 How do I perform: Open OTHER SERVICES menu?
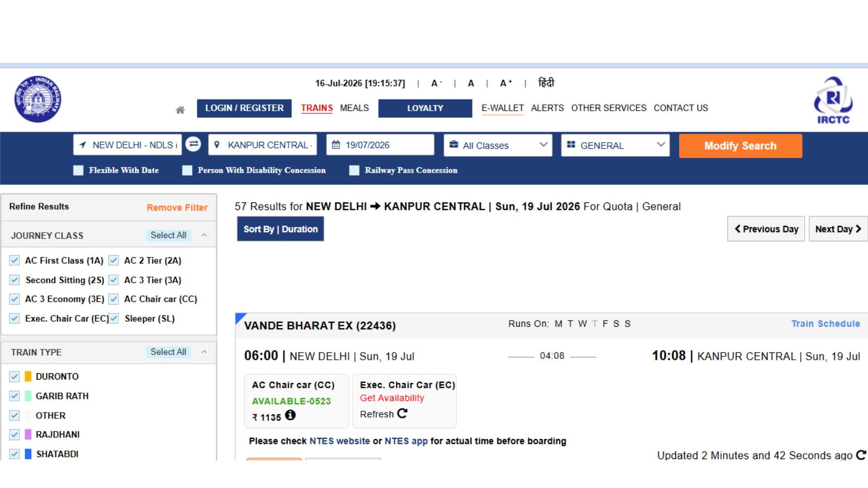pyautogui.click(x=609, y=108)
